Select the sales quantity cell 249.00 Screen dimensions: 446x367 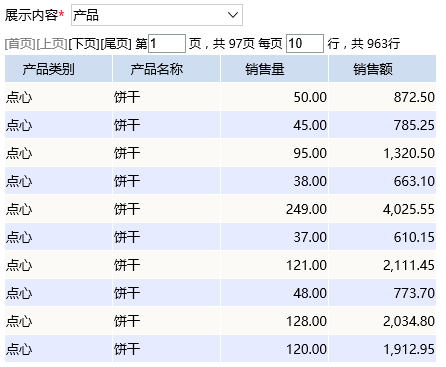274,209
